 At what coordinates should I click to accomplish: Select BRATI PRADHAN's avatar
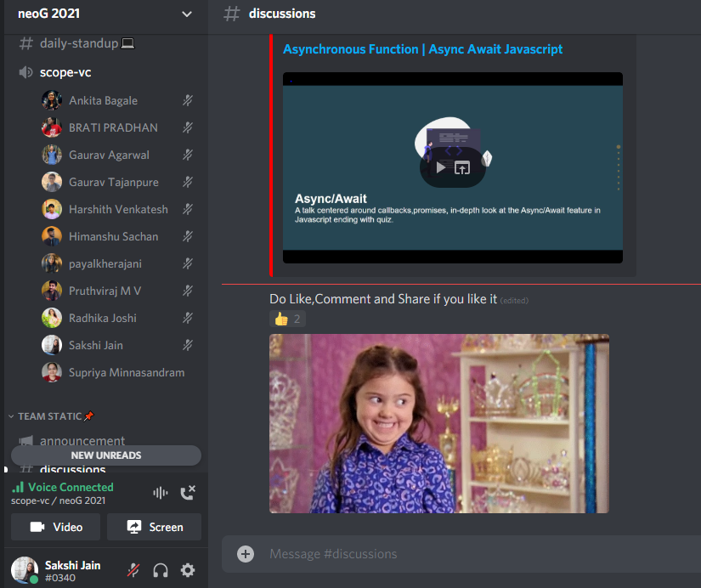point(52,128)
